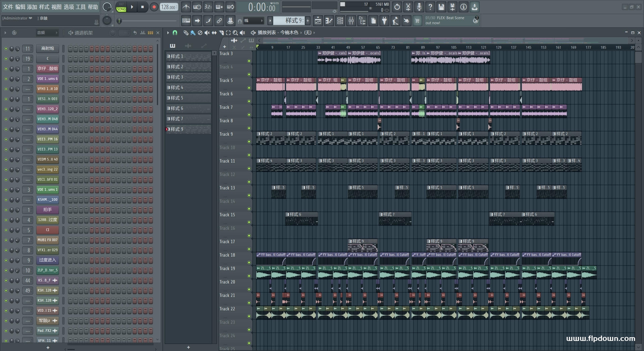644x351 pixels.
Task: Click the metronome icon
Action: [x=186, y=7]
